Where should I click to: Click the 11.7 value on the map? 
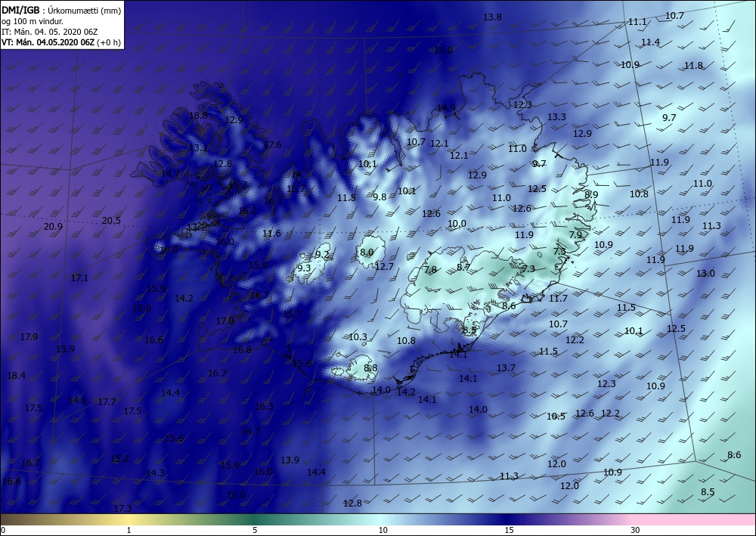click(x=559, y=299)
